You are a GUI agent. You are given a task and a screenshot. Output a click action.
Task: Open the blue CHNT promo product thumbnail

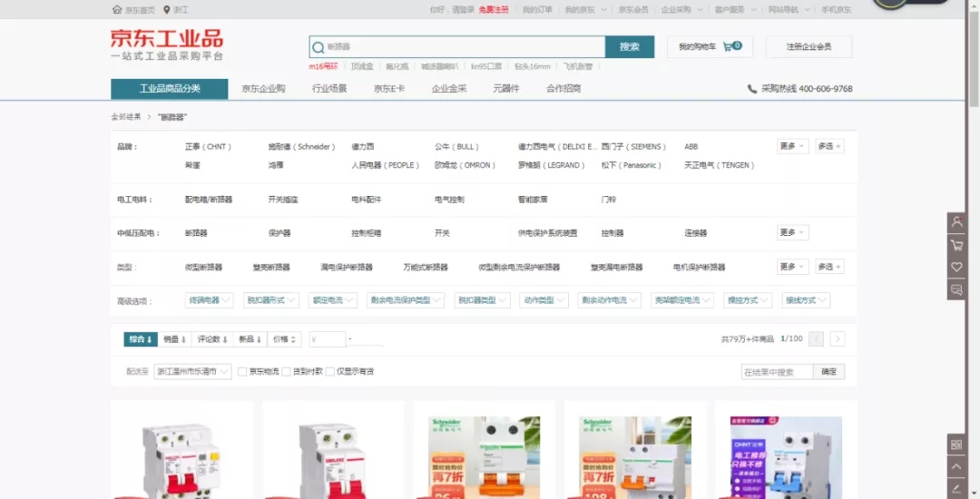click(786, 458)
